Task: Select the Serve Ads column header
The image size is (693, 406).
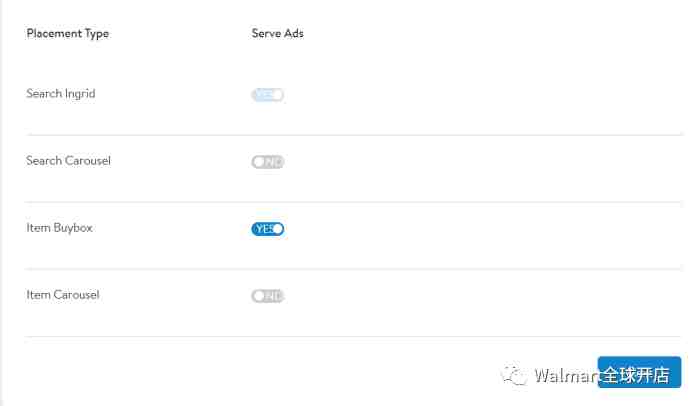Action: [x=278, y=33]
